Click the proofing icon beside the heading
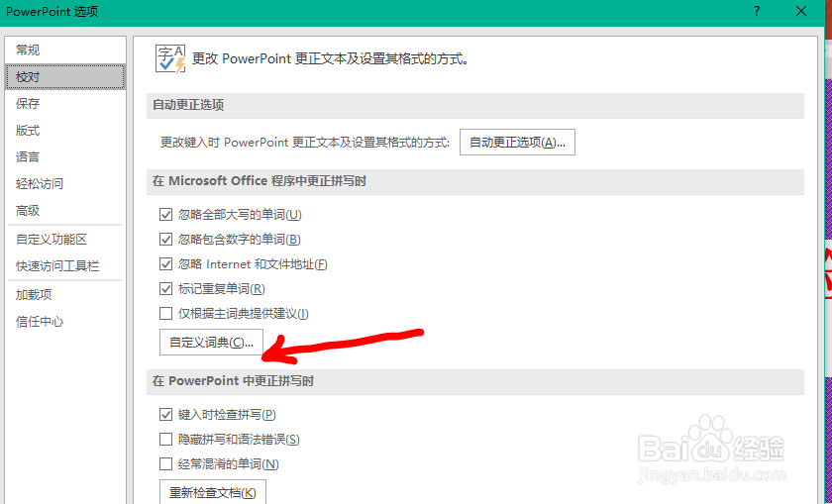This screenshot has height=504, width=832. point(170,58)
